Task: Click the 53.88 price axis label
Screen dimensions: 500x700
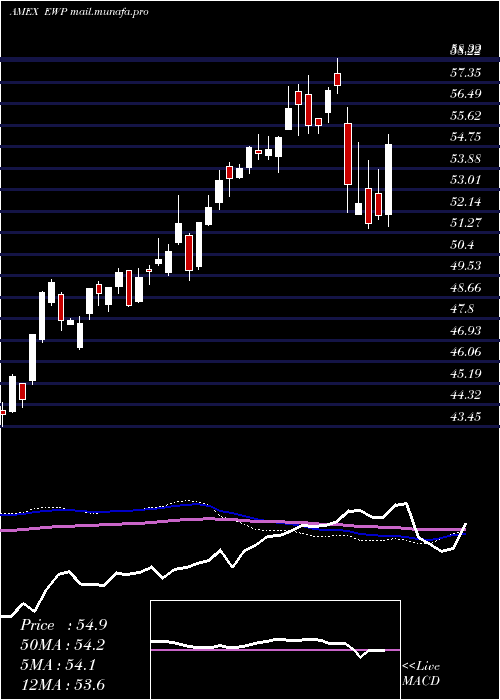Action: 466,158
